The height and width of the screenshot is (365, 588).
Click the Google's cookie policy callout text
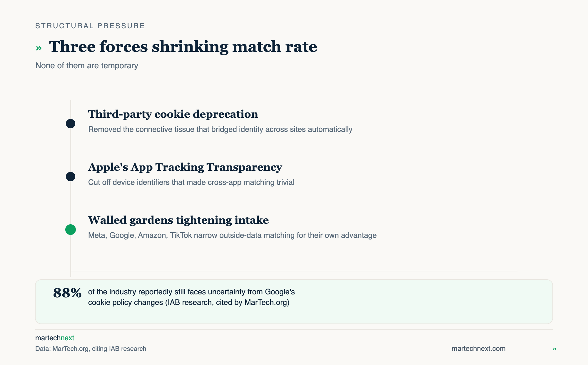(x=191, y=297)
